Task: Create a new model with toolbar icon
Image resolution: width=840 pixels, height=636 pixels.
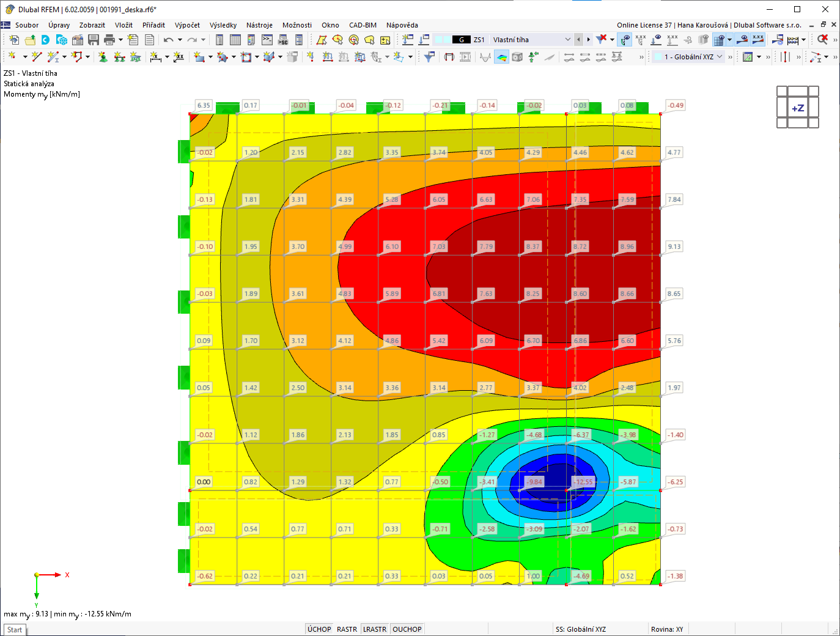Action: [x=13, y=40]
